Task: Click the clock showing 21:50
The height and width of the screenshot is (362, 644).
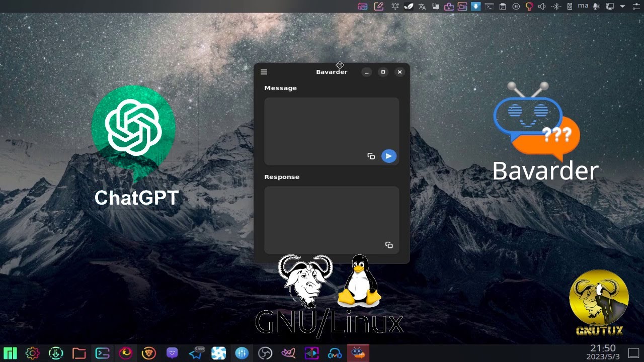Action: pyautogui.click(x=603, y=348)
